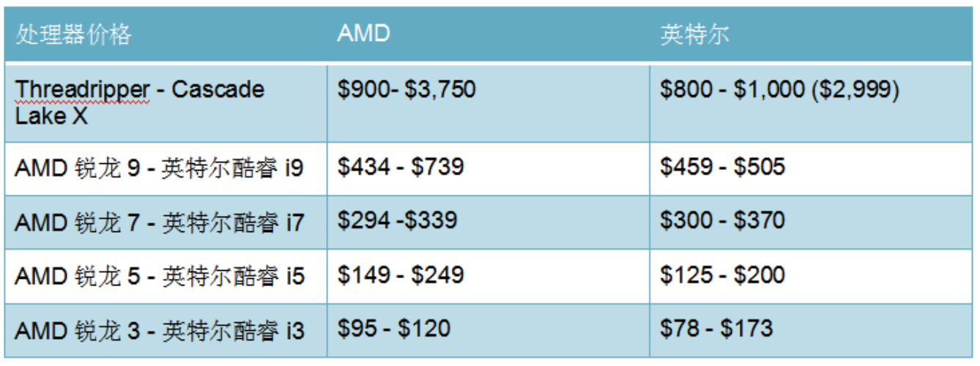The height and width of the screenshot is (366, 980).
Task: Click the text Lake X in first row
Action: (51, 115)
